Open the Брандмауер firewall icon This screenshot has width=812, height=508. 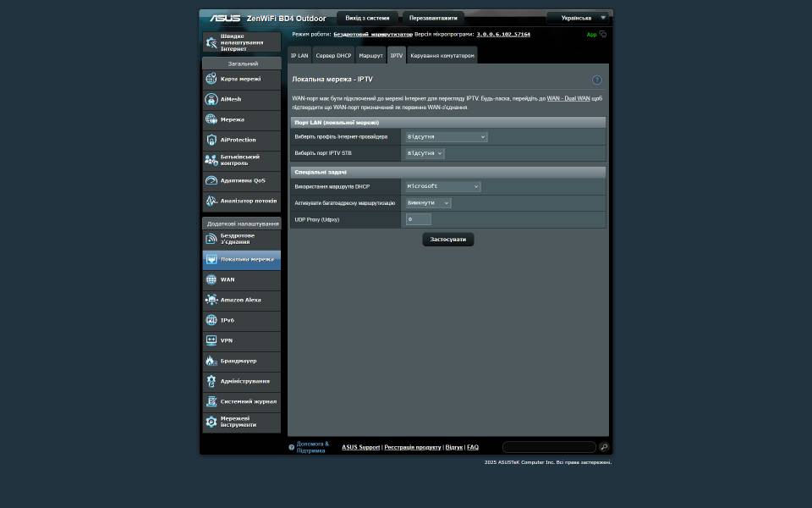pyautogui.click(x=211, y=361)
